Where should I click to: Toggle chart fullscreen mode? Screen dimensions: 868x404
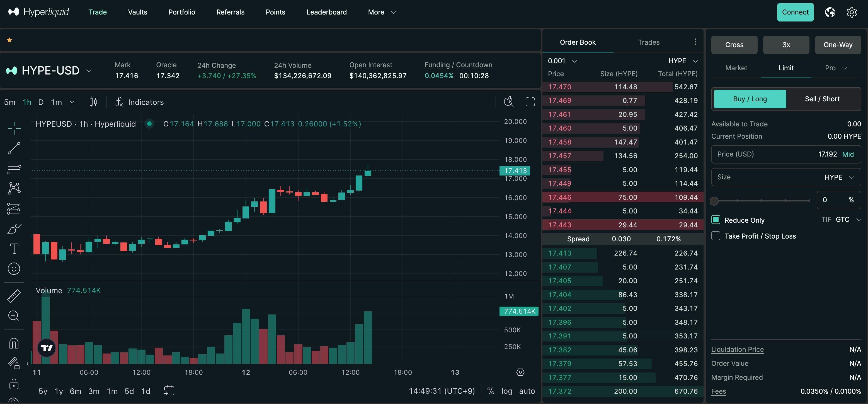[530, 102]
